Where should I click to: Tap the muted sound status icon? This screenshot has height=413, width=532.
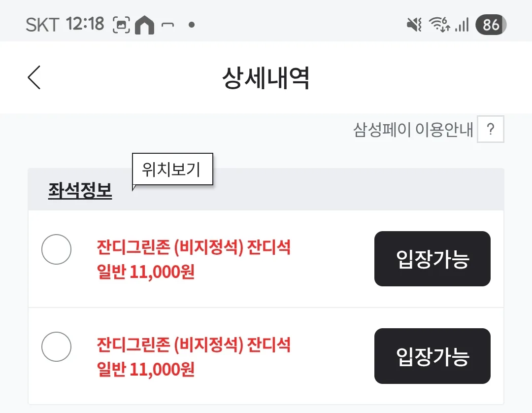pyautogui.click(x=414, y=25)
